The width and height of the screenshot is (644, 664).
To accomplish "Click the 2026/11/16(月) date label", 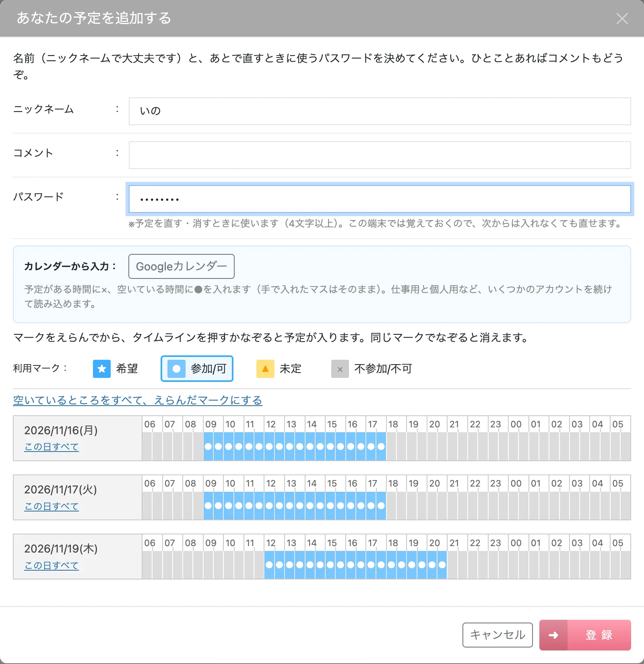I will (61, 430).
